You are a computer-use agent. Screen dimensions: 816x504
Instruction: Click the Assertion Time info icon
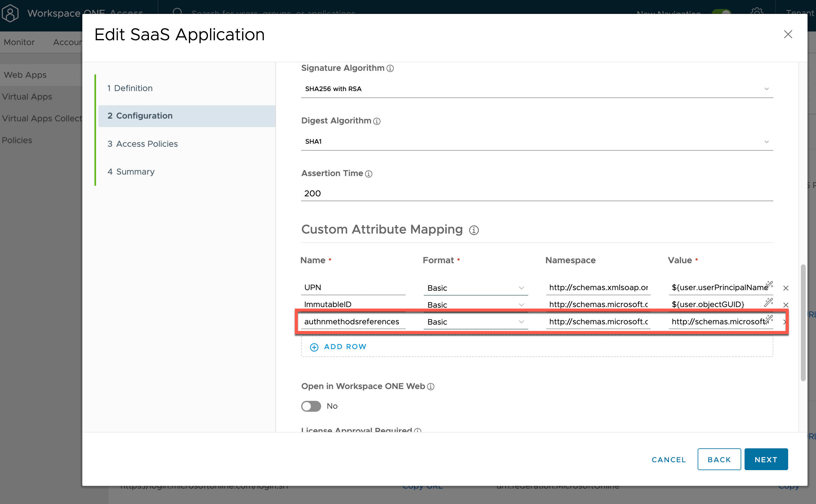(368, 174)
